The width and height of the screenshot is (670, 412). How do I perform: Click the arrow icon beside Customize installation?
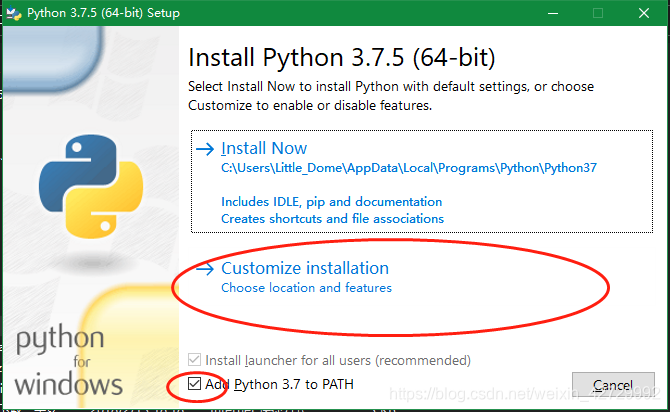click(x=205, y=269)
